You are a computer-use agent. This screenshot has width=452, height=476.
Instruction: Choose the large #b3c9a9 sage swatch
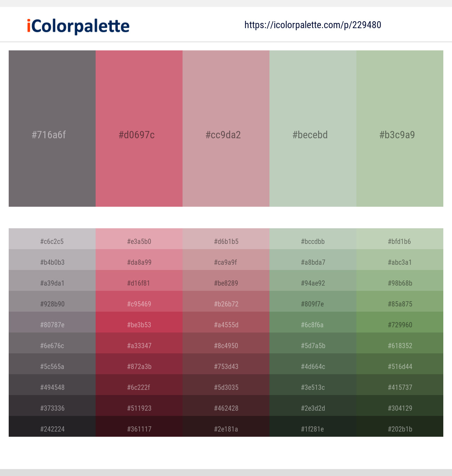400,129
